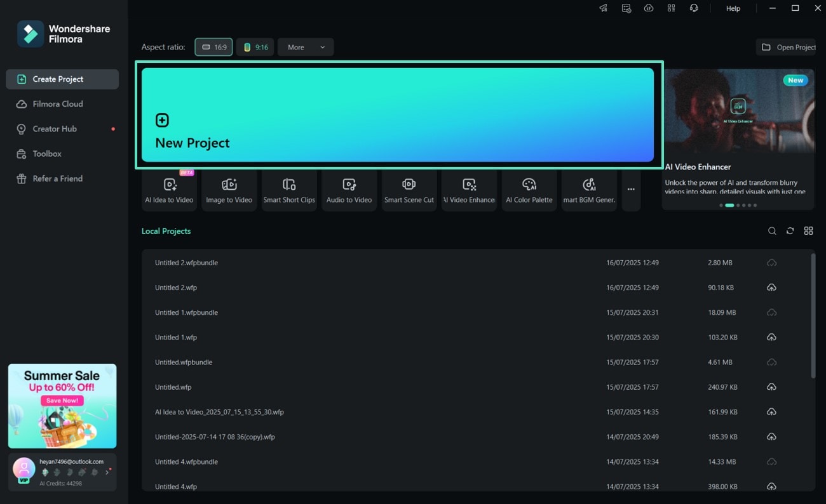Click cloud icon for Untitled 1.wfpbundle
The height and width of the screenshot is (504, 826).
(771, 312)
